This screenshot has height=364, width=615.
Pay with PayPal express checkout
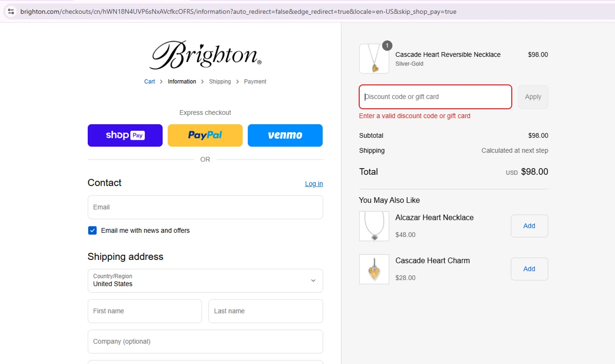tap(205, 135)
